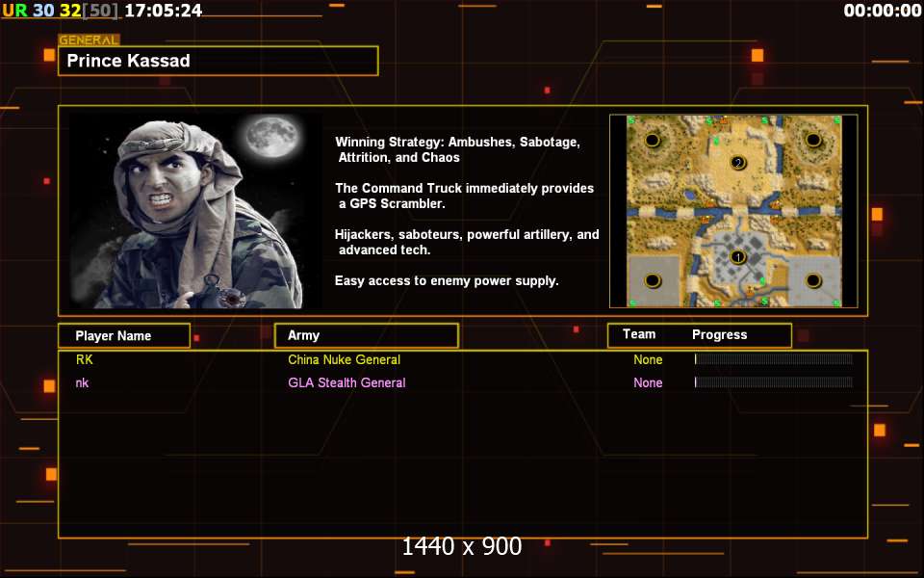Click the green supply marker at map's bottom-right corner
Screen dimensions: 924x578
click(836, 303)
